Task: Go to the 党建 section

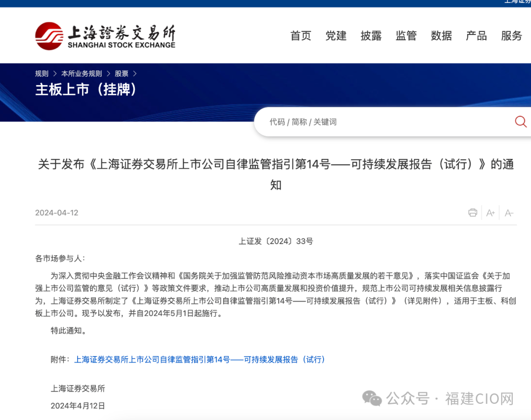Action: click(x=336, y=36)
